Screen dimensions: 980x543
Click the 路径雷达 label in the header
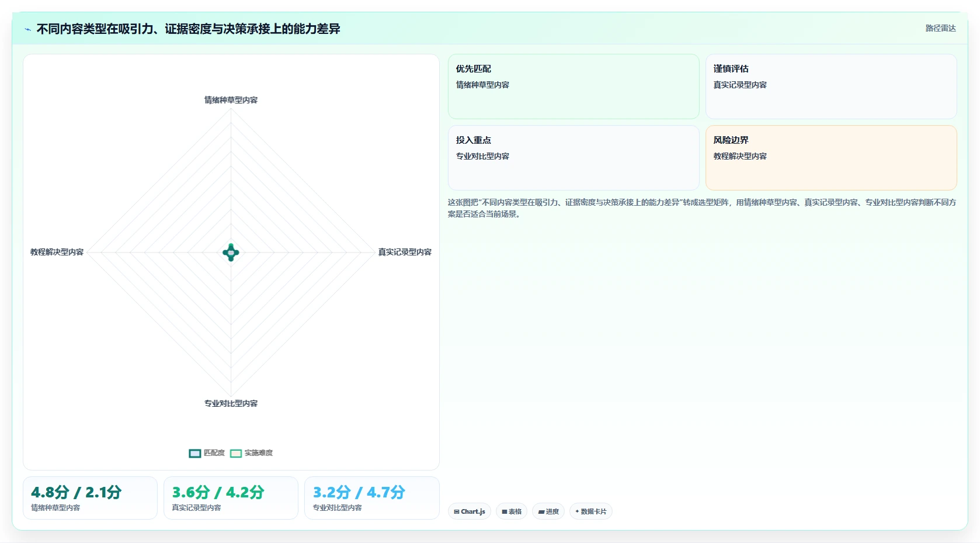[x=940, y=28]
